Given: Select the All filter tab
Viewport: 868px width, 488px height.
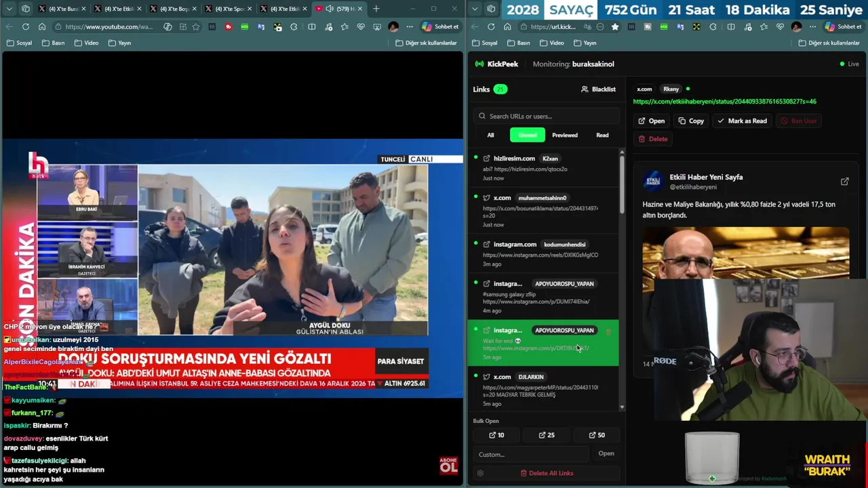Looking at the screenshot, I should coord(490,135).
